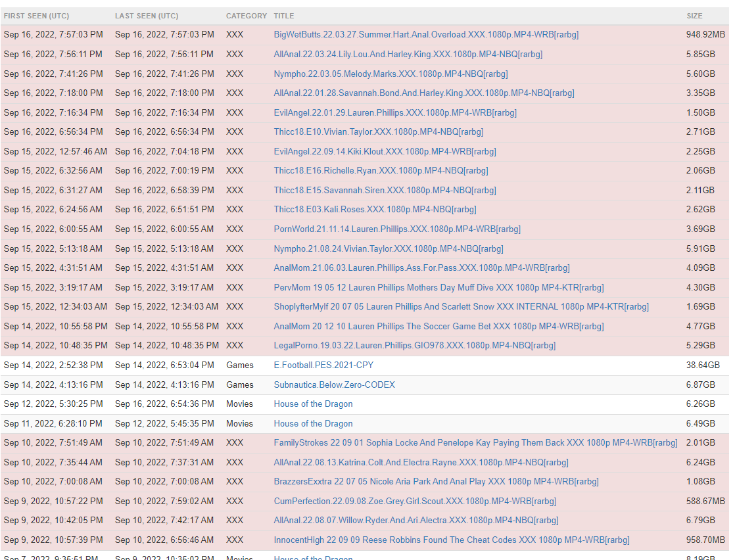Select first seen Sep 15, 2022, 12:57:46 AM
Viewport: 735px width, 560px height.
[55, 151]
